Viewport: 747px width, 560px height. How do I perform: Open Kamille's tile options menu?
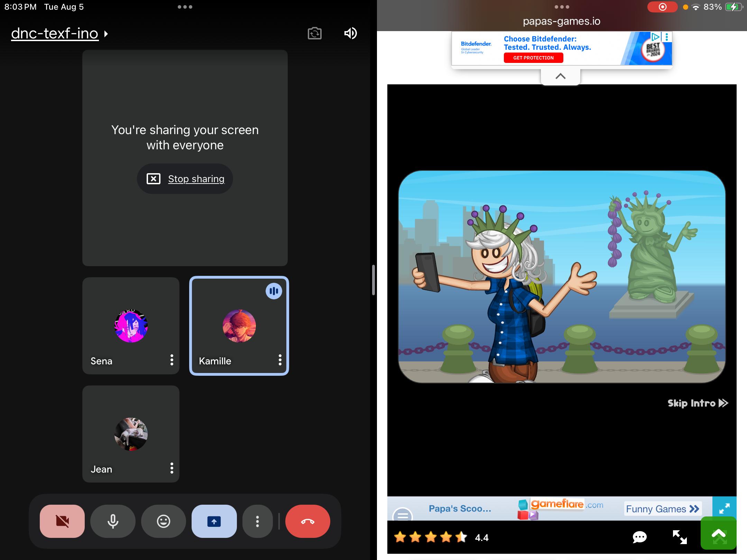tap(280, 360)
